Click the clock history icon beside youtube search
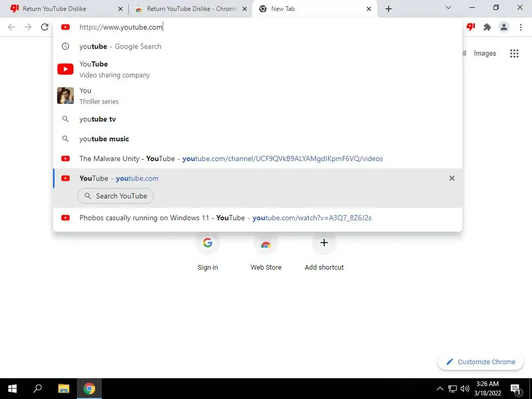The height and width of the screenshot is (399, 532). click(x=65, y=46)
